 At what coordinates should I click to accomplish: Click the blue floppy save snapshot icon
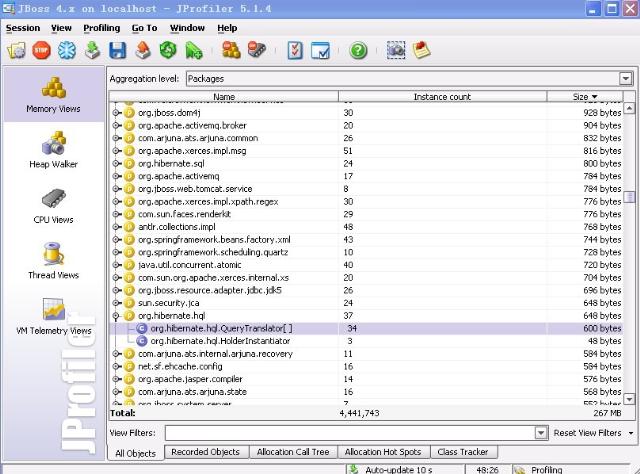[x=118, y=51]
